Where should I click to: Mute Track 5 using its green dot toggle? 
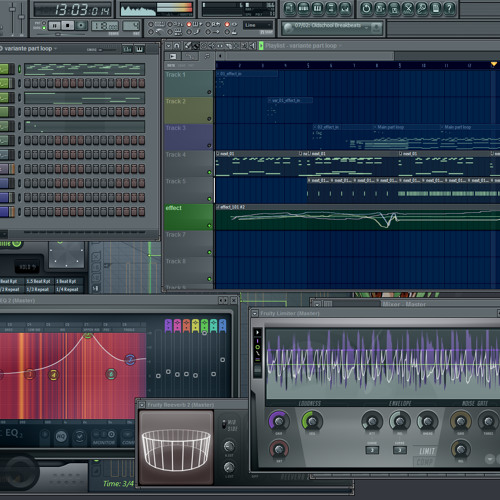(209, 199)
